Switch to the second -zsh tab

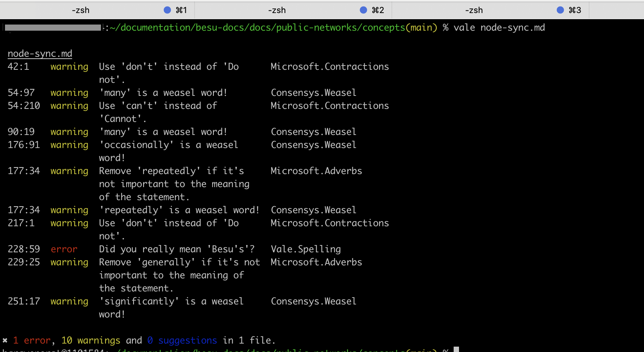(277, 10)
